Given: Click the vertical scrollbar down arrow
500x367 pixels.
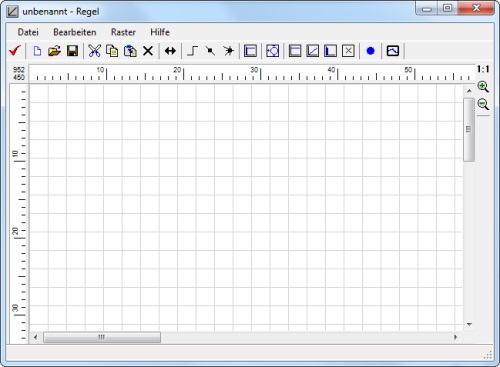Looking at the screenshot, I should (469, 324).
